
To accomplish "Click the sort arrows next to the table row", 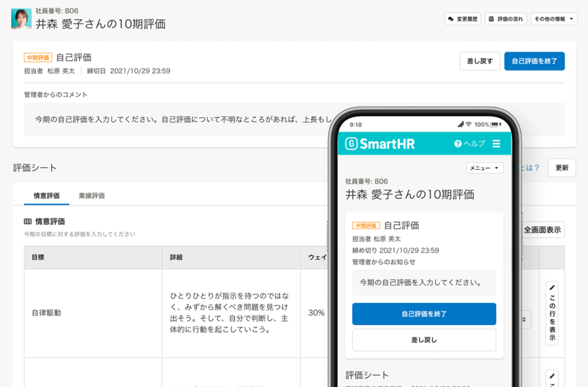I will coord(524,319).
